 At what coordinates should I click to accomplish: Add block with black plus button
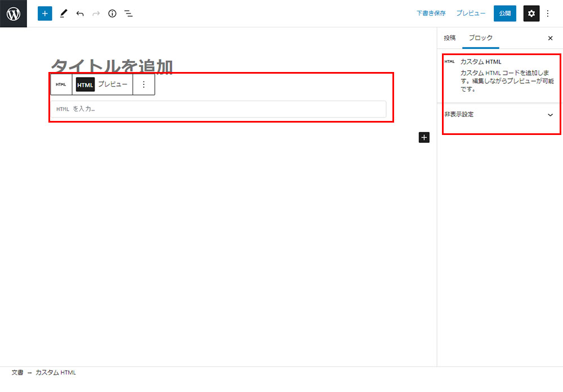424,137
